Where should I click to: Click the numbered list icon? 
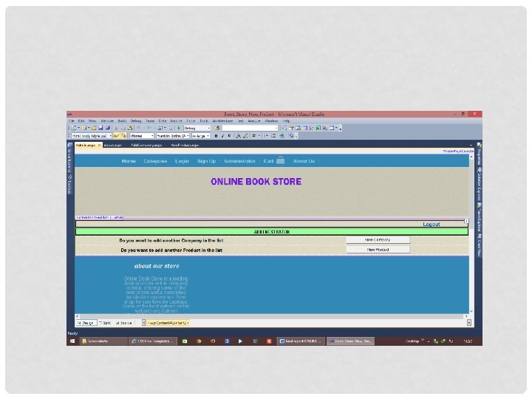pyautogui.click(x=267, y=136)
